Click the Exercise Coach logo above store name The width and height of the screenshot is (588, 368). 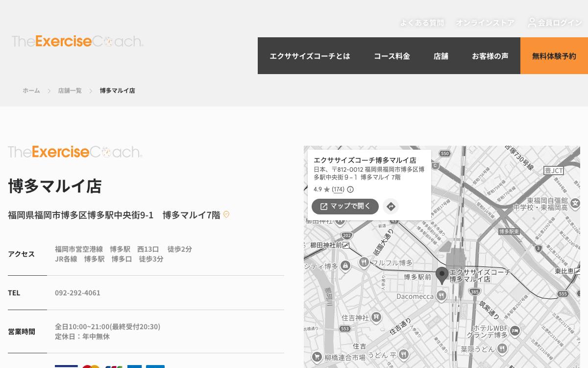(x=75, y=152)
